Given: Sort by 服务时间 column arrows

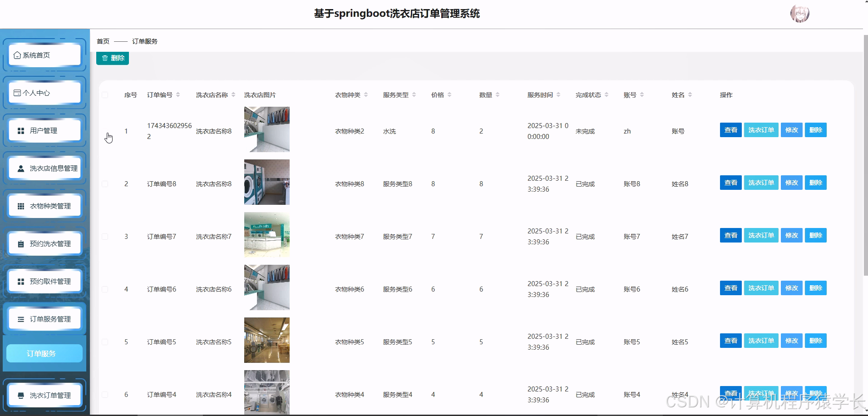Looking at the screenshot, I should pos(558,95).
